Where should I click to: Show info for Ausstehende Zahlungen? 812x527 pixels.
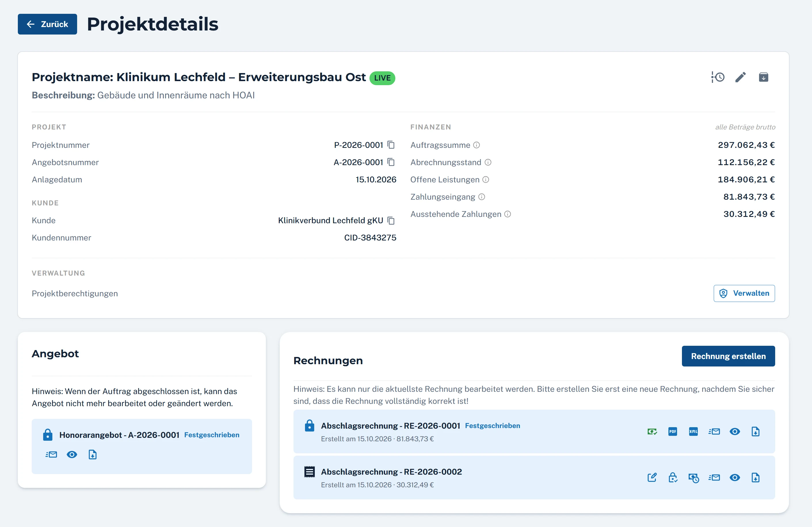[x=507, y=214]
